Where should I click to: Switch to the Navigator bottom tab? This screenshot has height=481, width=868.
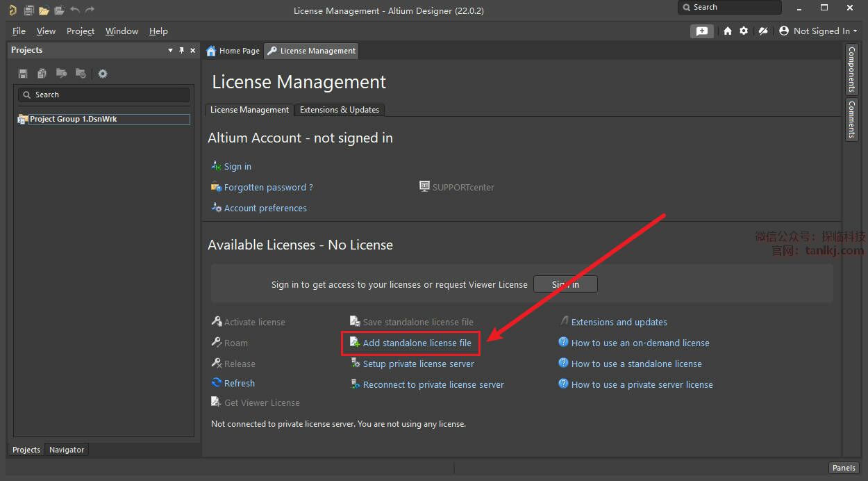click(x=67, y=450)
